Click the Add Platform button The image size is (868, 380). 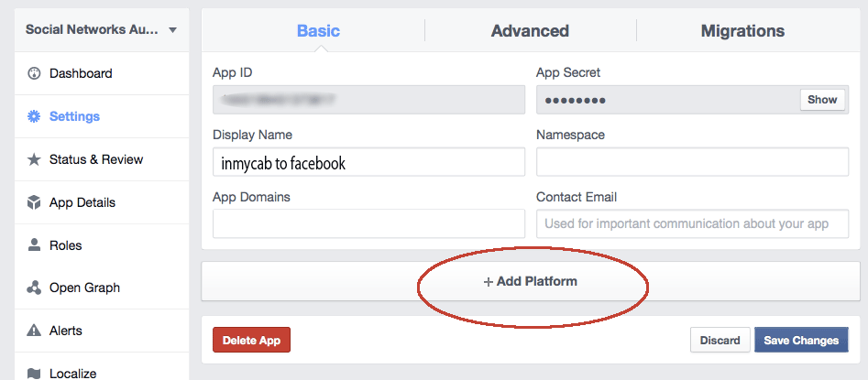point(531,282)
